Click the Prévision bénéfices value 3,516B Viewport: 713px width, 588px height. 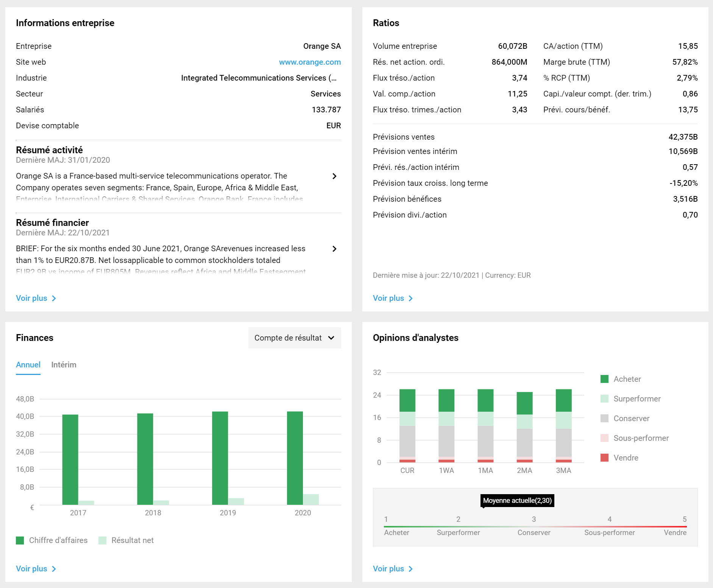click(685, 199)
